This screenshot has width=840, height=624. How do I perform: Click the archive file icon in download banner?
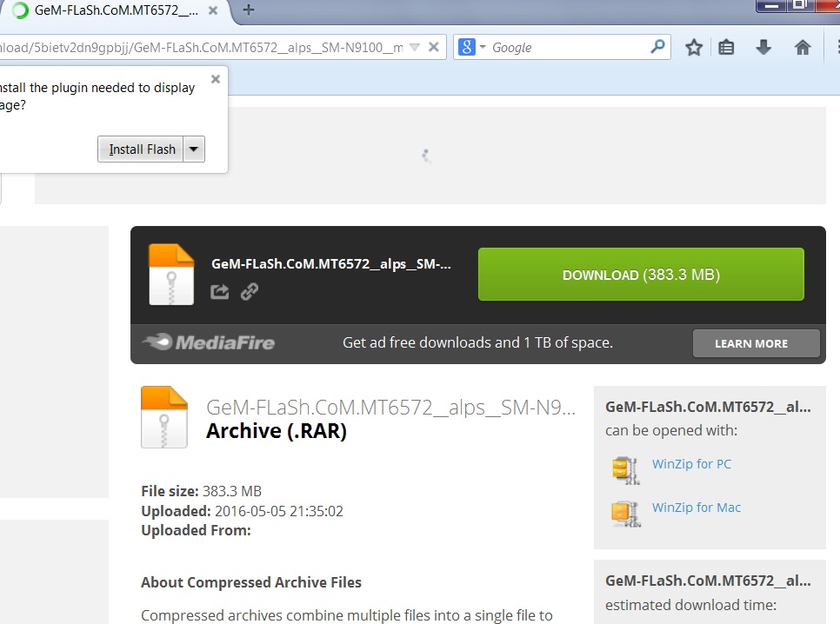[171, 275]
